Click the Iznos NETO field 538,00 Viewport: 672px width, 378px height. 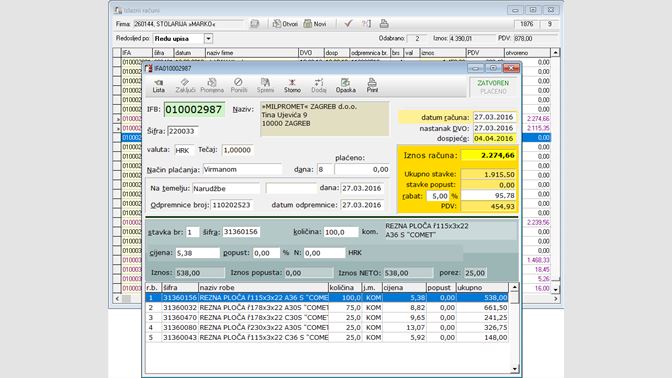408,273
